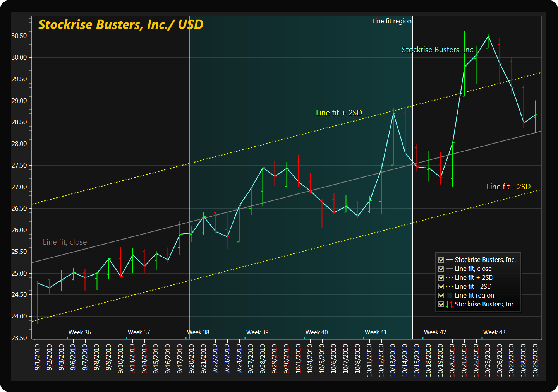Image resolution: width=558 pixels, height=392 pixels.
Task: Hide the Line fit - 2SD series checkbox
Action: [441, 286]
